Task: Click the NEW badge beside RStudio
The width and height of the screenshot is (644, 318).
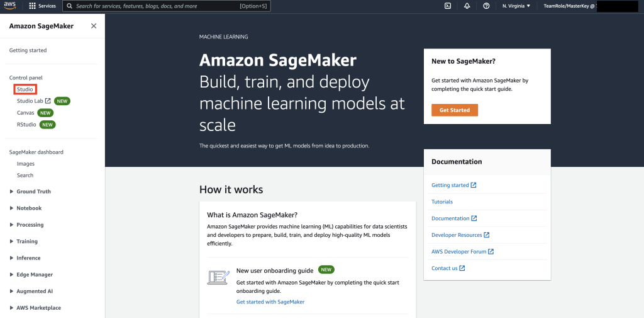Action: pyautogui.click(x=48, y=124)
